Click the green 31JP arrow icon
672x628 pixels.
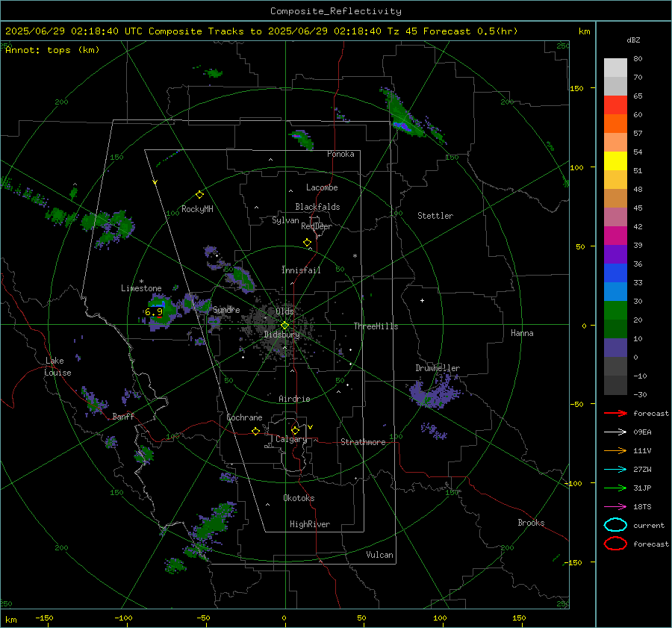[615, 488]
